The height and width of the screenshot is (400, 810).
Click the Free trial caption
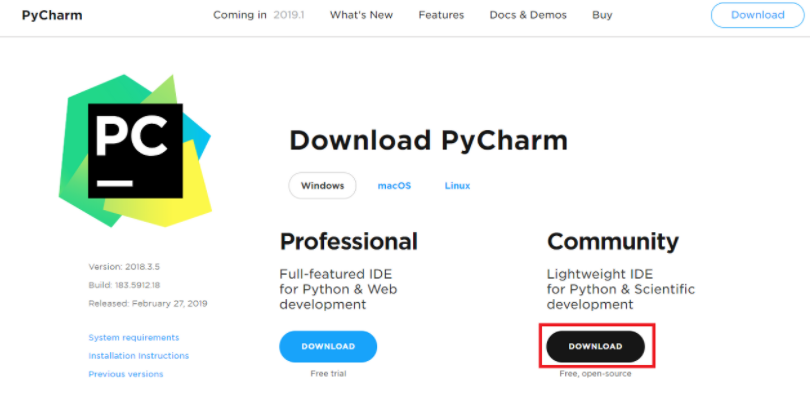tap(328, 373)
